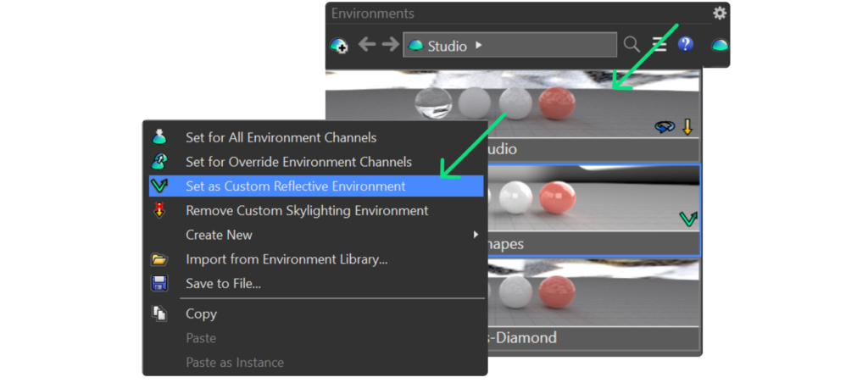Click the dome icon at toolbar's right end
Image resolution: width=868 pixels, height=383 pixels.
coord(719,46)
